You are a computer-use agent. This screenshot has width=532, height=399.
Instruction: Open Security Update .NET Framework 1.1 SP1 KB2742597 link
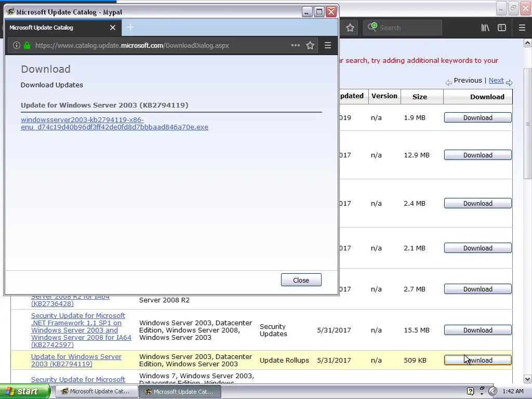[81, 330]
